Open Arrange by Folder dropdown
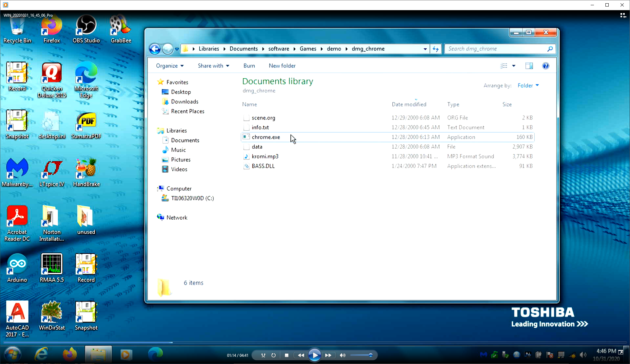Image resolution: width=630 pixels, height=364 pixels. coord(528,85)
